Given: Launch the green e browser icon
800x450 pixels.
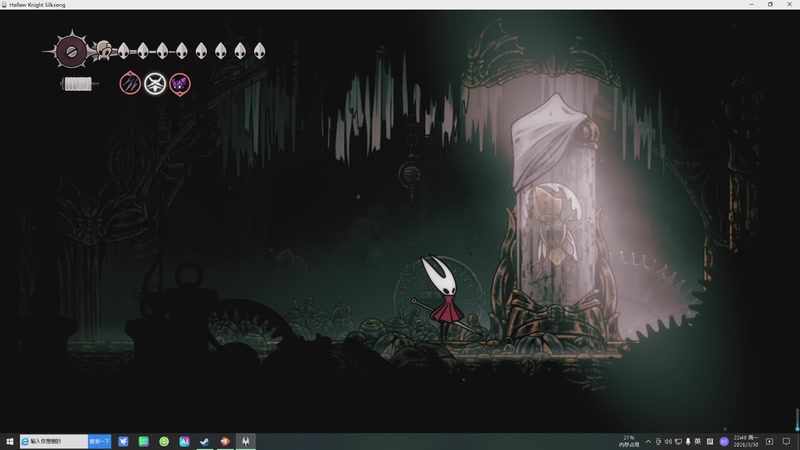Looking at the screenshot, I should [164, 441].
